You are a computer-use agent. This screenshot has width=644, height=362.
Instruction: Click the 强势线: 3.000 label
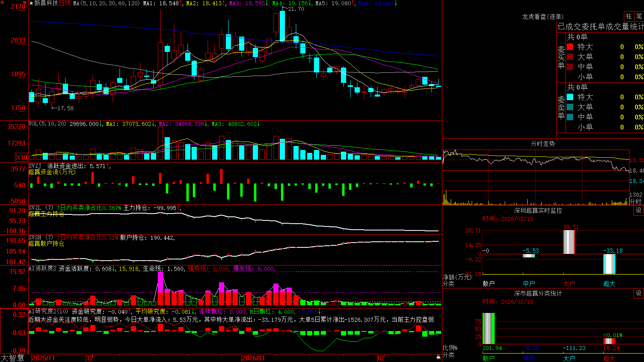click(x=209, y=269)
